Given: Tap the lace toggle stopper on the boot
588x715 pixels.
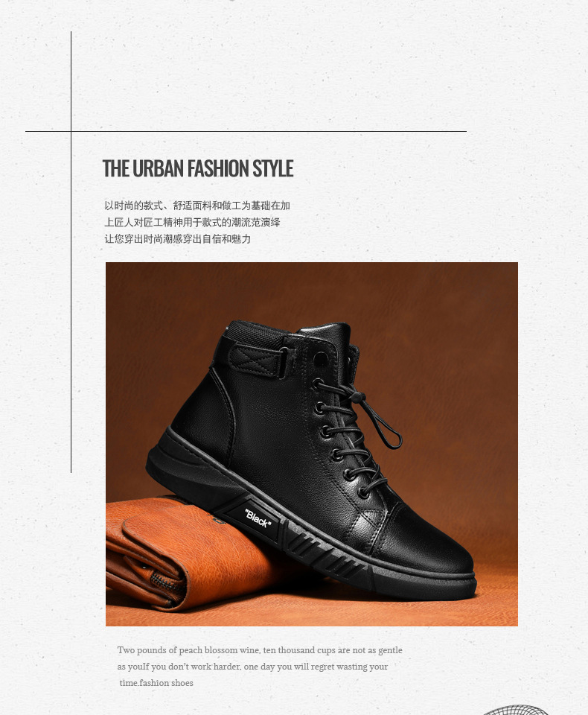Looking at the screenshot, I should coord(356,398).
